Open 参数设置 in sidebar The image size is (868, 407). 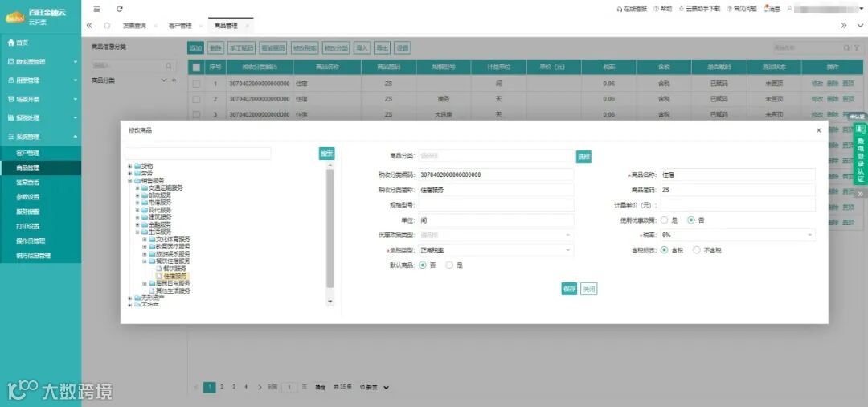(27, 197)
